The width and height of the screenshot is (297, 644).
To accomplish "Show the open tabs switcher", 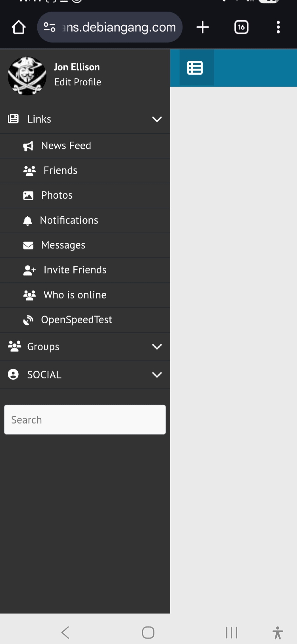I will (241, 27).
